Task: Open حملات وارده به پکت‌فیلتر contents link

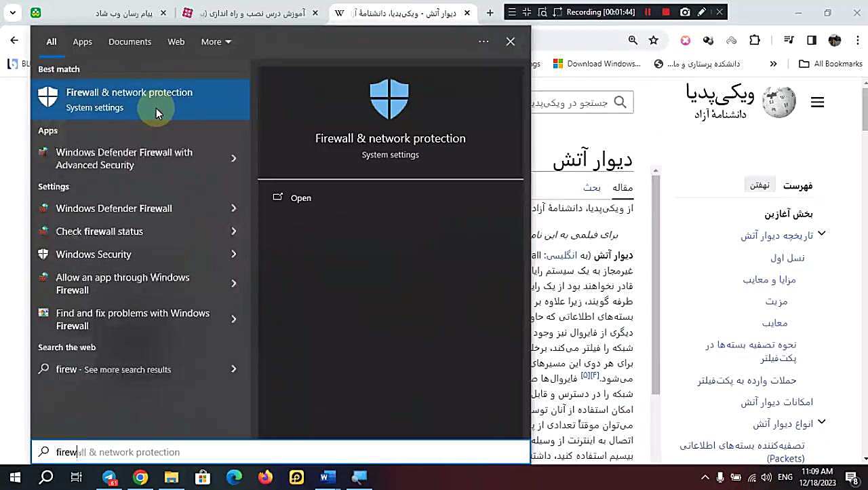Action: [x=747, y=380]
